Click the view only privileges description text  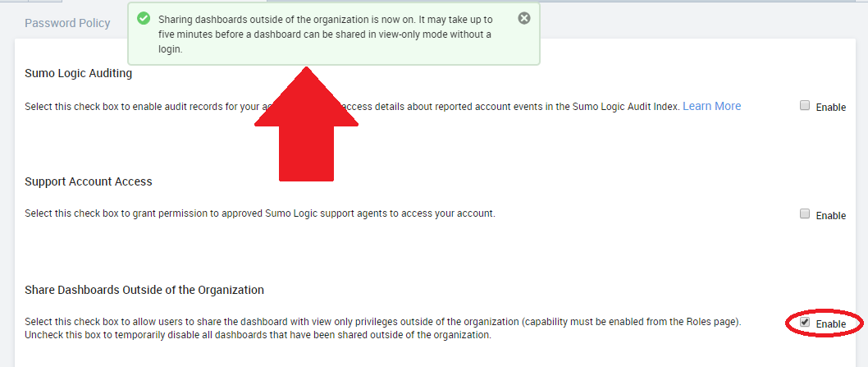[x=383, y=322]
